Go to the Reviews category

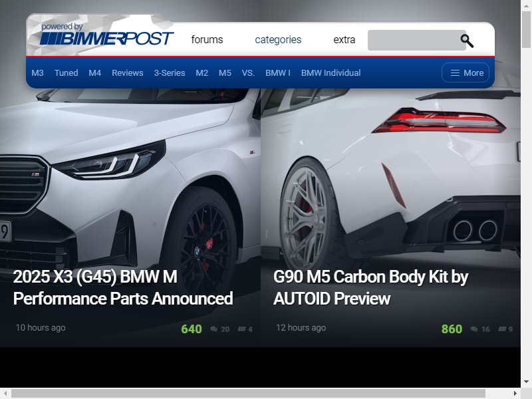(x=128, y=73)
